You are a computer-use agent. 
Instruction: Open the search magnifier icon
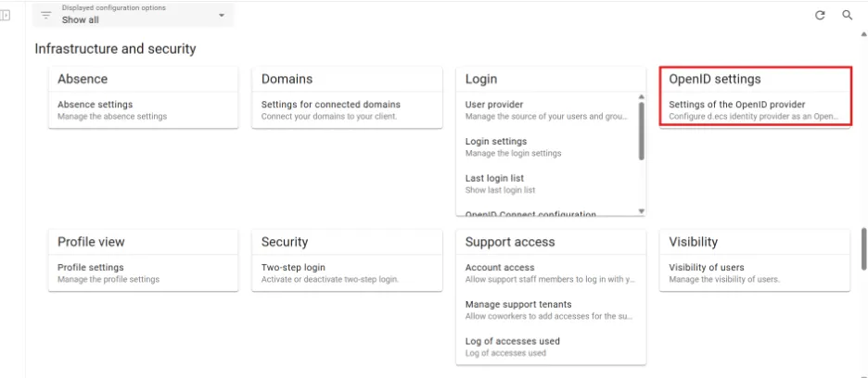point(847,16)
